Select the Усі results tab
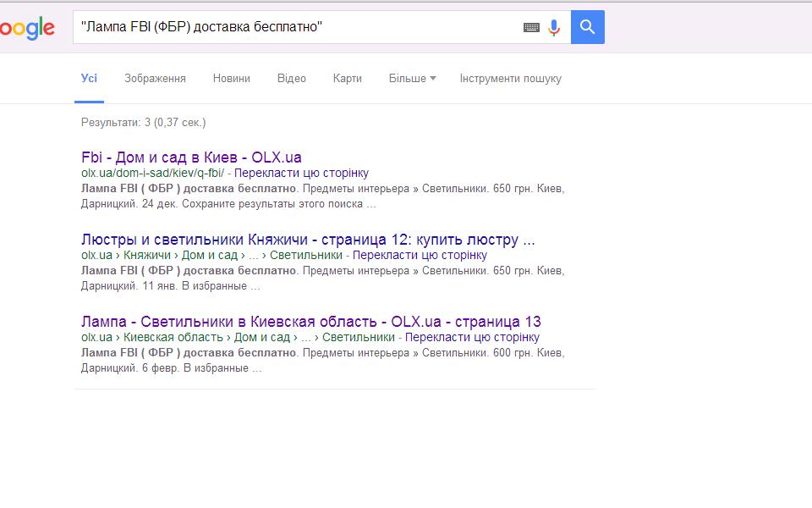812x508 pixels. (x=89, y=78)
